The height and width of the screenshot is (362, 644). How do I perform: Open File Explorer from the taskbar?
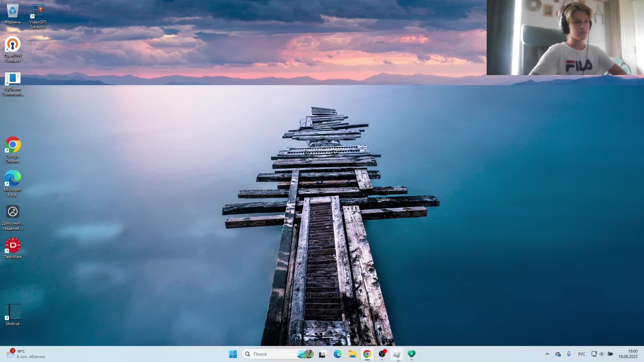click(x=352, y=354)
